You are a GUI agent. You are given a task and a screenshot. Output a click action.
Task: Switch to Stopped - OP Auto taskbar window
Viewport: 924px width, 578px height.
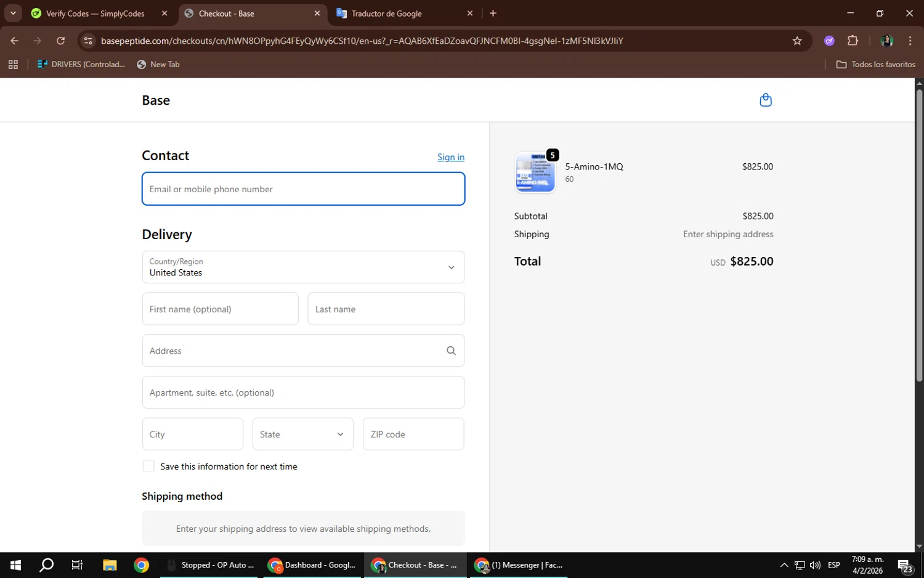pos(209,565)
